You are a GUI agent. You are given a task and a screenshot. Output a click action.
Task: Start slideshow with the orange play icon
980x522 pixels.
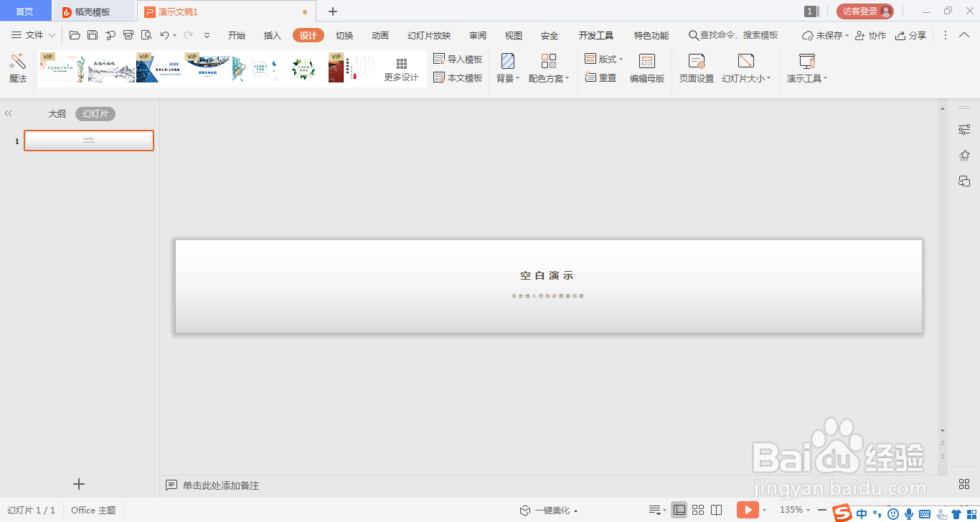point(748,510)
